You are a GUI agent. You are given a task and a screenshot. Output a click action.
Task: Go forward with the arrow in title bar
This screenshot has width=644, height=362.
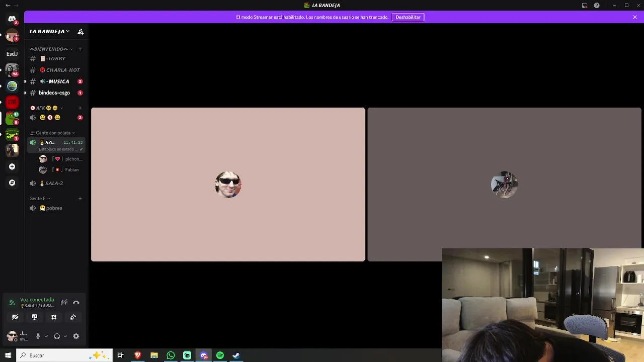coord(17,6)
